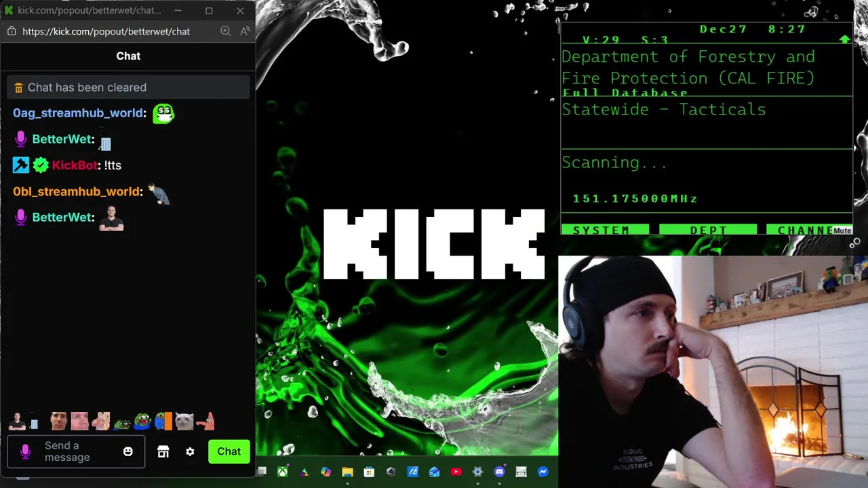The width and height of the screenshot is (868, 488).
Task: Select the DEPT button on scanner display
Action: coord(708,230)
